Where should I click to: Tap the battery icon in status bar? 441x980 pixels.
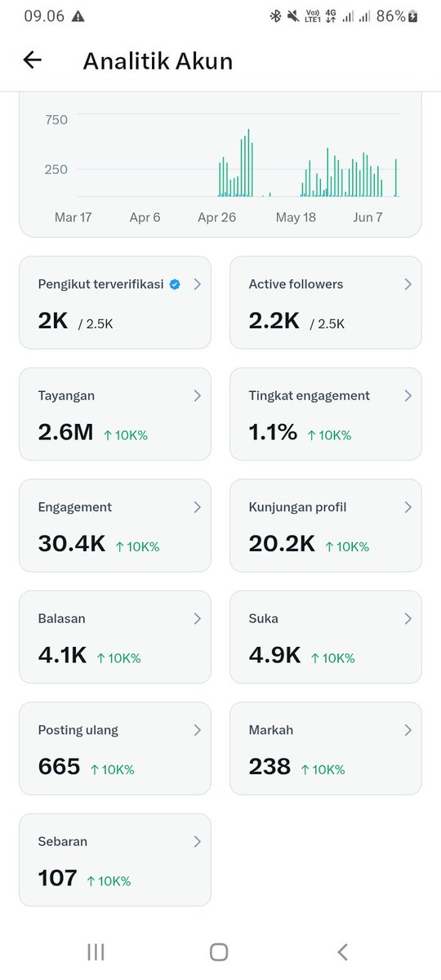click(414, 16)
